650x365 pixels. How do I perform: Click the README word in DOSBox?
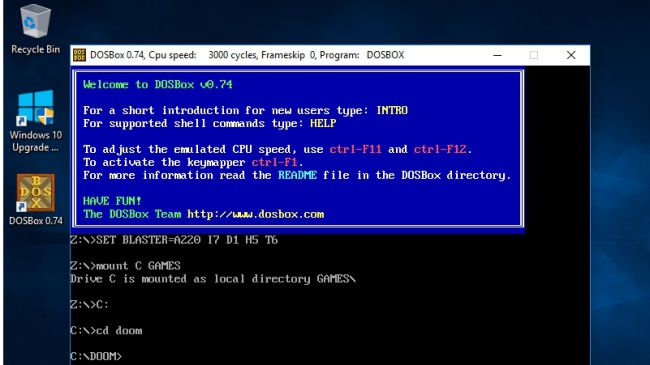297,175
